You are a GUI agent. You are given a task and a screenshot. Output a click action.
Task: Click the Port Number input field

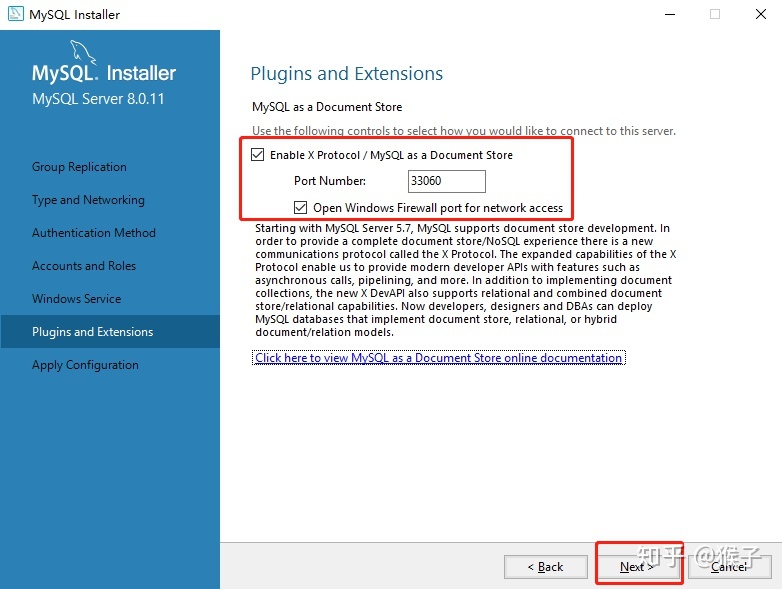coord(446,181)
